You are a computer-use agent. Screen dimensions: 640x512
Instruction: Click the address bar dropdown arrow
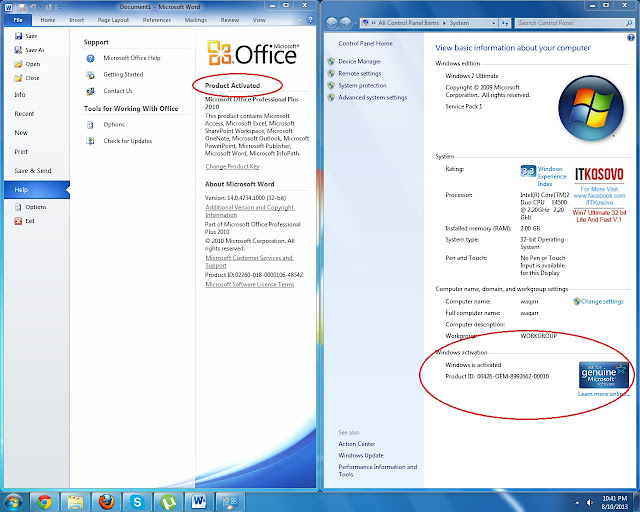(493, 23)
